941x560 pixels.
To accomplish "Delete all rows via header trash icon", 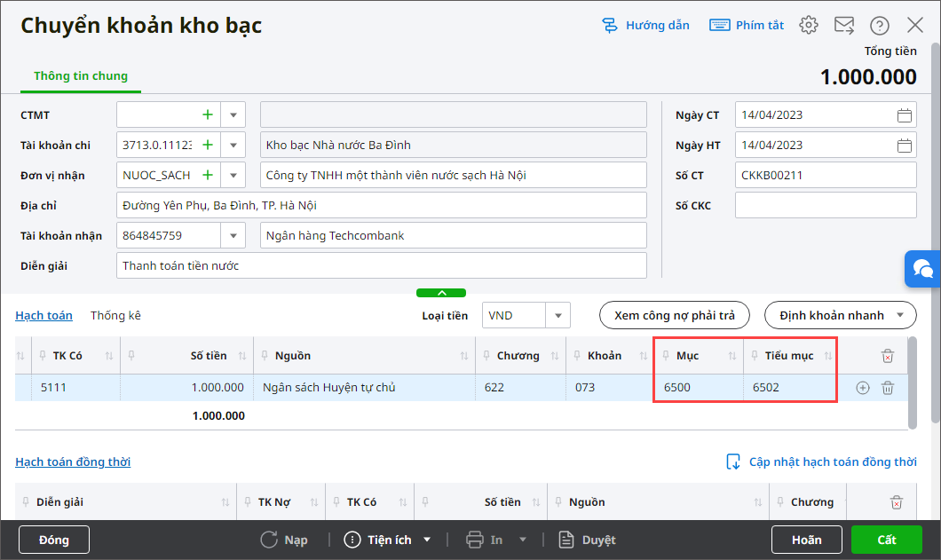I will click(888, 356).
